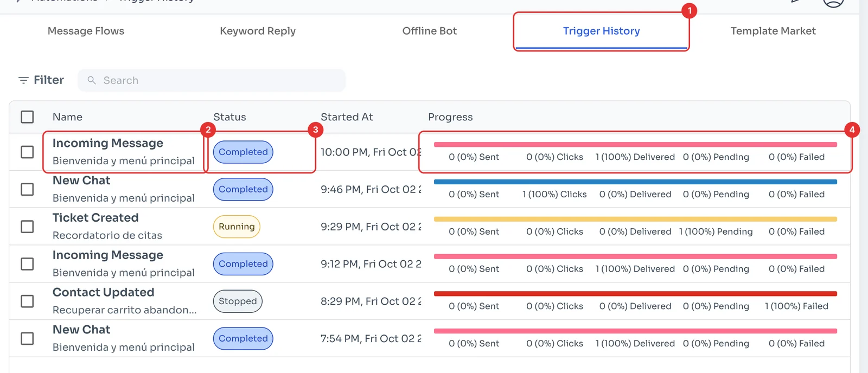Click the Running status badge

tap(237, 227)
